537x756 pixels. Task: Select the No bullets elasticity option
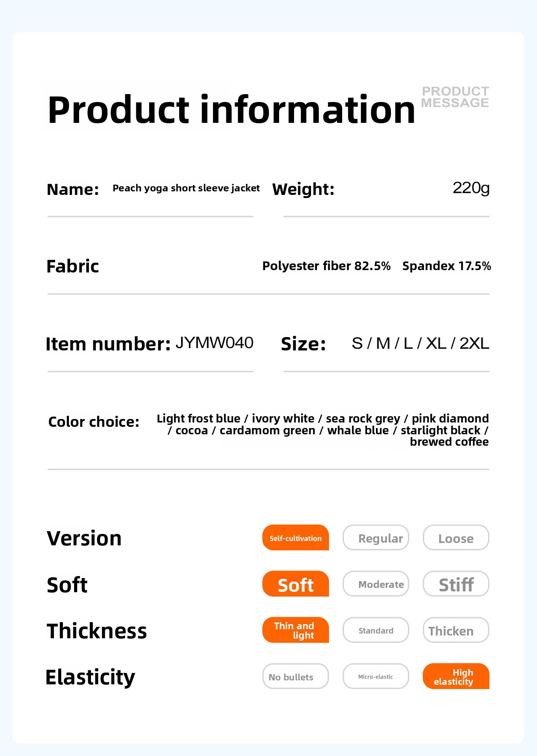coord(296,676)
